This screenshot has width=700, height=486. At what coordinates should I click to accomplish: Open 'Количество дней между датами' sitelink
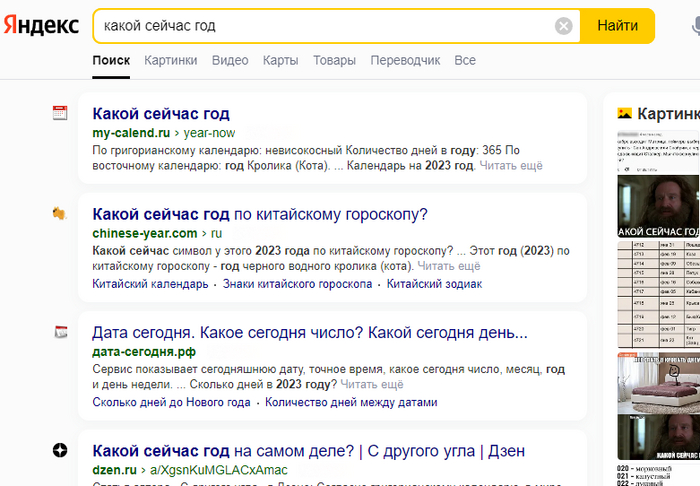pos(351,402)
